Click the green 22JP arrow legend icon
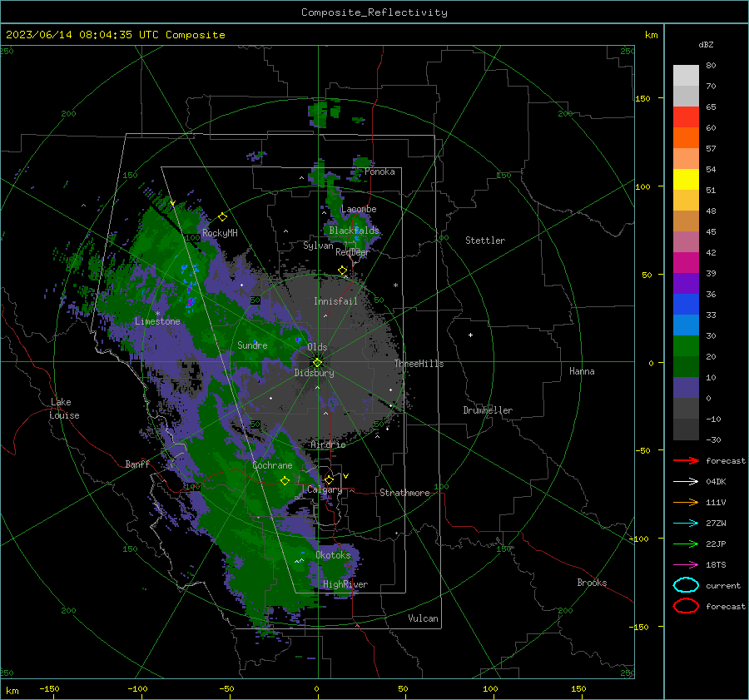Viewport: 749px width, 700px height. coord(686,544)
